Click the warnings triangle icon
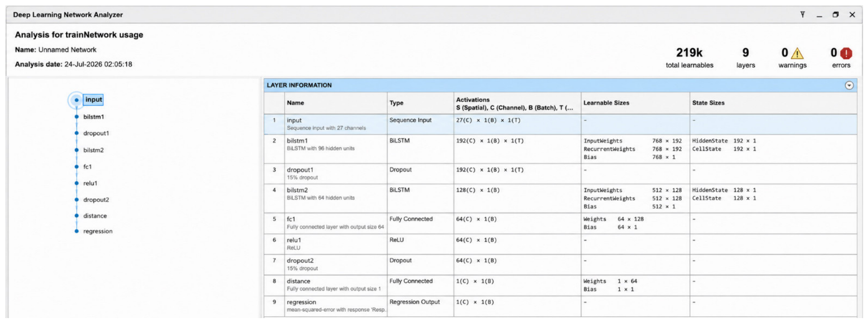Screen dimensions: 868x323 [x=797, y=54]
